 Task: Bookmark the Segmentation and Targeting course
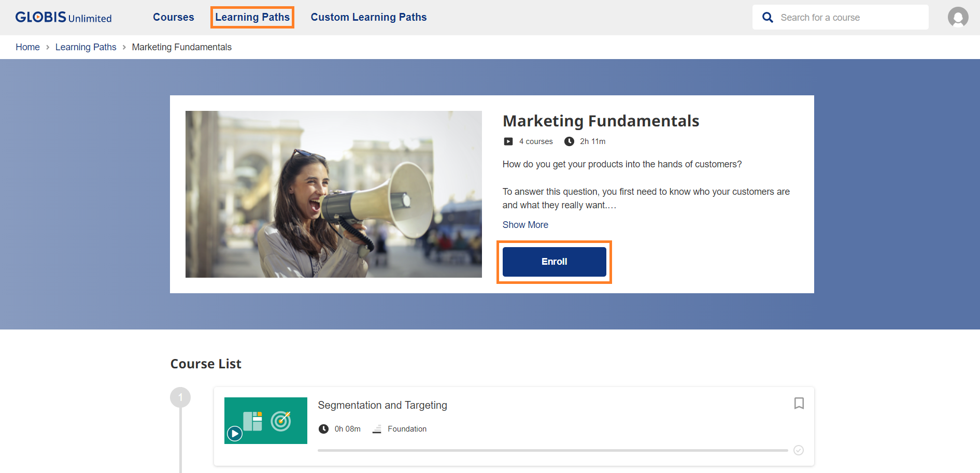point(799,403)
